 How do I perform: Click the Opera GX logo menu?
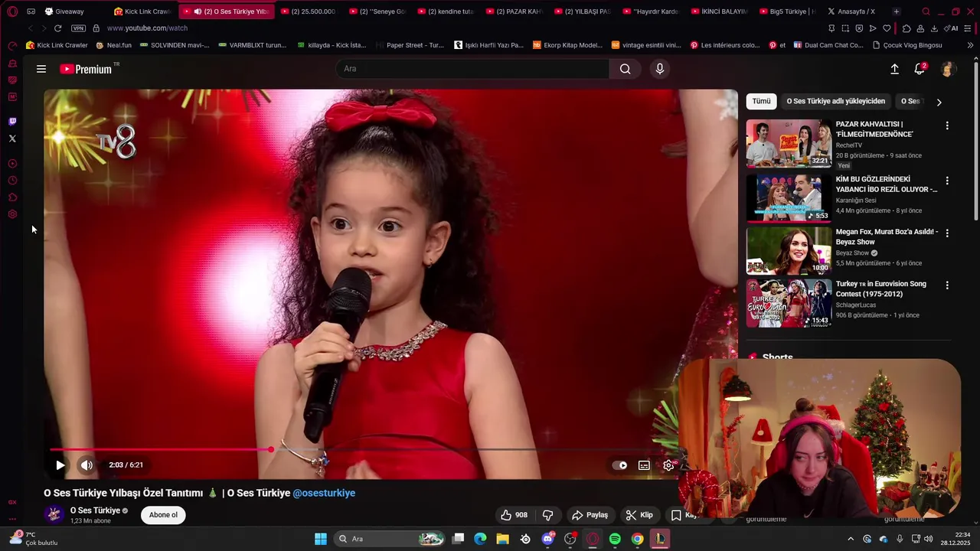click(x=12, y=11)
